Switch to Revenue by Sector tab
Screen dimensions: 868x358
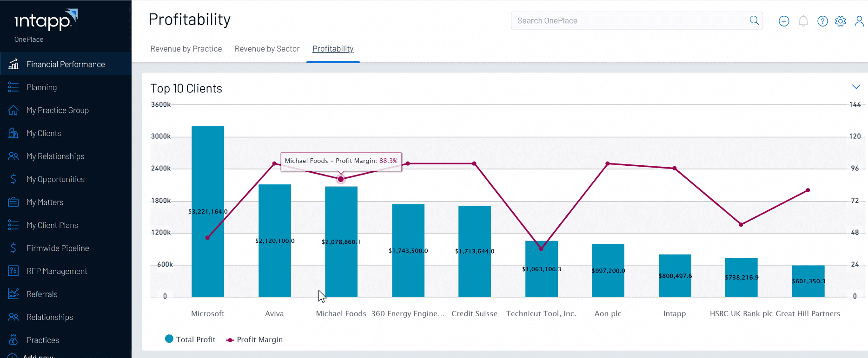[x=267, y=49]
